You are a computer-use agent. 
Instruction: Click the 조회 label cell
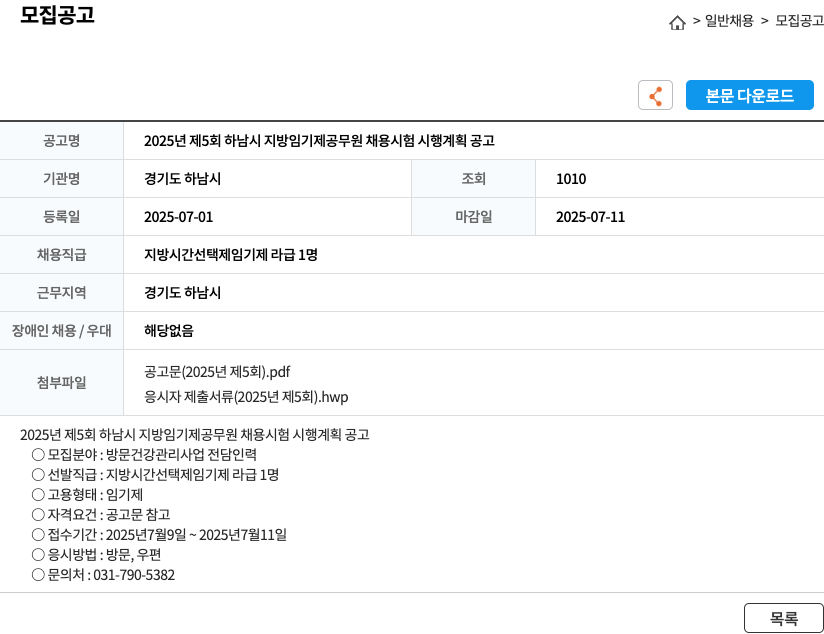[x=473, y=179]
